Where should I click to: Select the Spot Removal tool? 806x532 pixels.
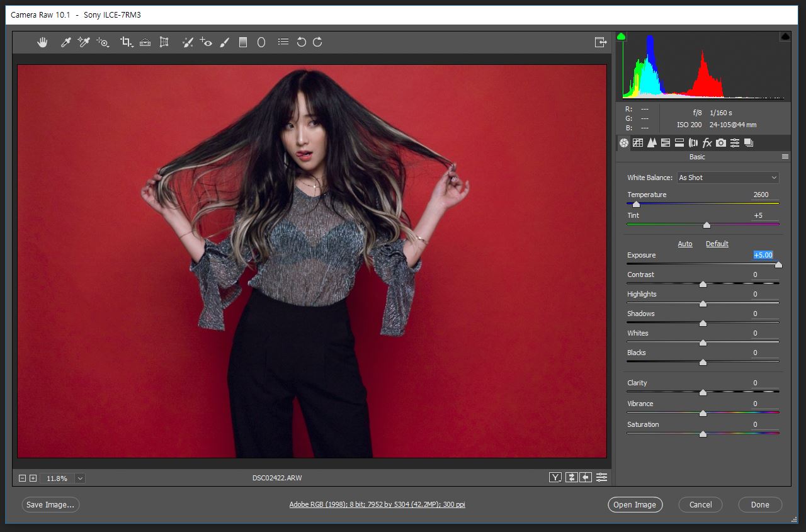click(x=187, y=42)
